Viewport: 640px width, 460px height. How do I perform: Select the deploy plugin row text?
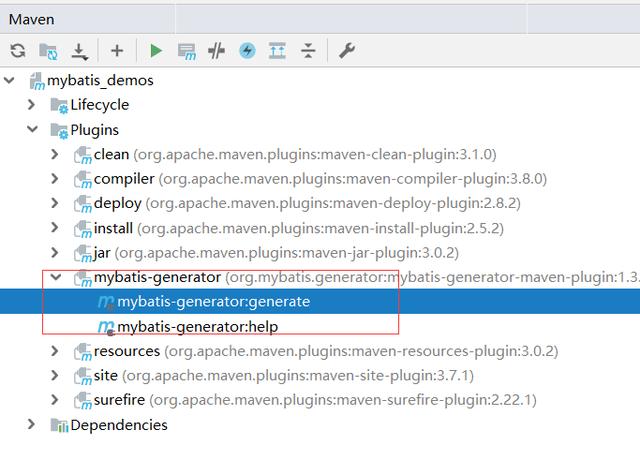pos(307,203)
